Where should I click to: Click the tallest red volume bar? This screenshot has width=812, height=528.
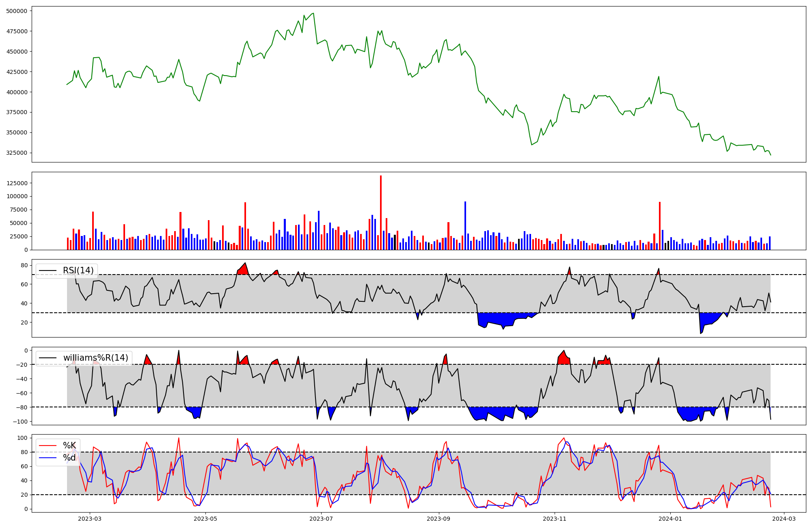(x=380, y=211)
